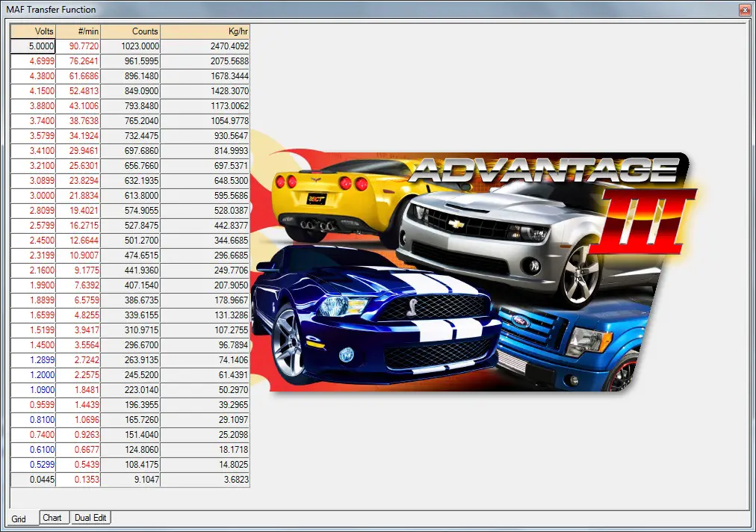Select the 961.5995 counts cell
The image size is (756, 532).
point(130,61)
